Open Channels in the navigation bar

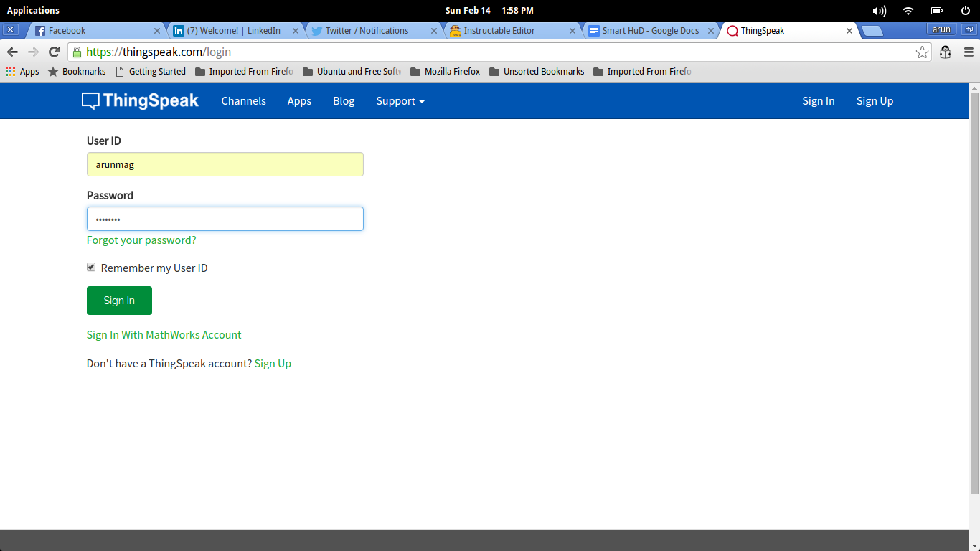243,101
